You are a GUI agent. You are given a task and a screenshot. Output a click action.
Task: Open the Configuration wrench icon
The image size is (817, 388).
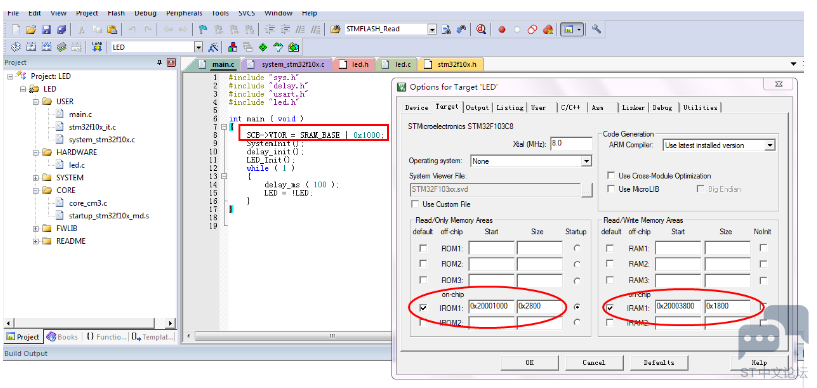click(x=597, y=29)
